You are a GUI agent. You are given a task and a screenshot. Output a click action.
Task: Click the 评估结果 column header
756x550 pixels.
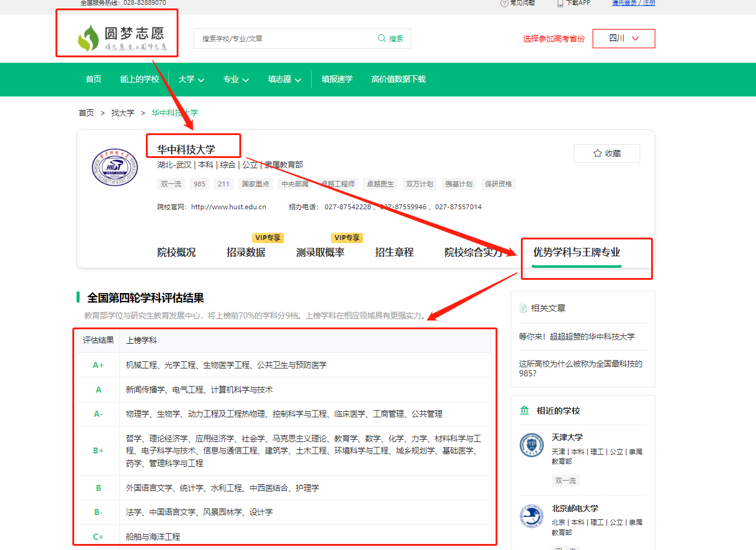[x=98, y=340]
